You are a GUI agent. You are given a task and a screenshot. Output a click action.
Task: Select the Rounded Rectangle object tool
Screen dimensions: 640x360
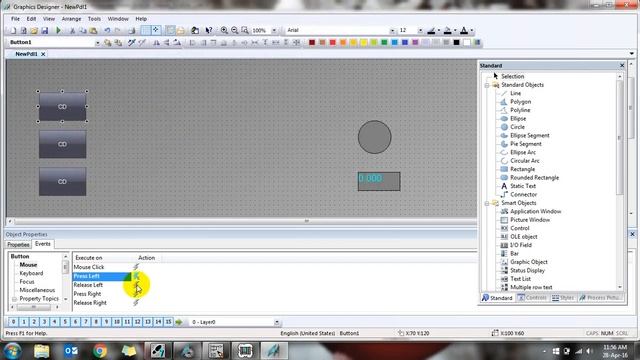coord(534,178)
